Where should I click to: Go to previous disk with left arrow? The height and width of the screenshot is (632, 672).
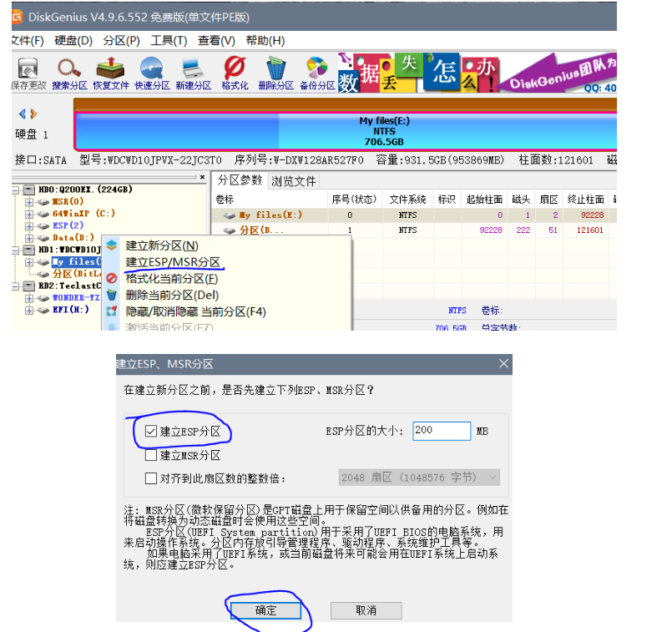pos(23,114)
